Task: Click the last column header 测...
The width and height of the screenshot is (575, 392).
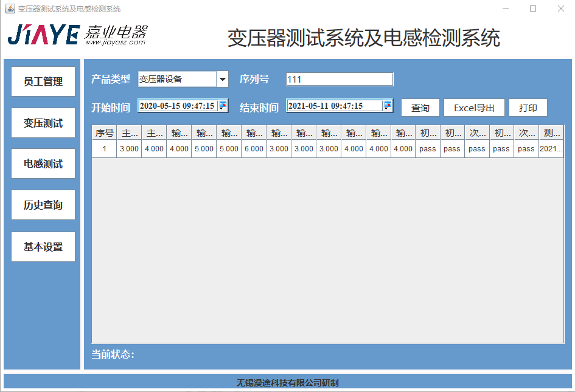Action: coord(551,132)
